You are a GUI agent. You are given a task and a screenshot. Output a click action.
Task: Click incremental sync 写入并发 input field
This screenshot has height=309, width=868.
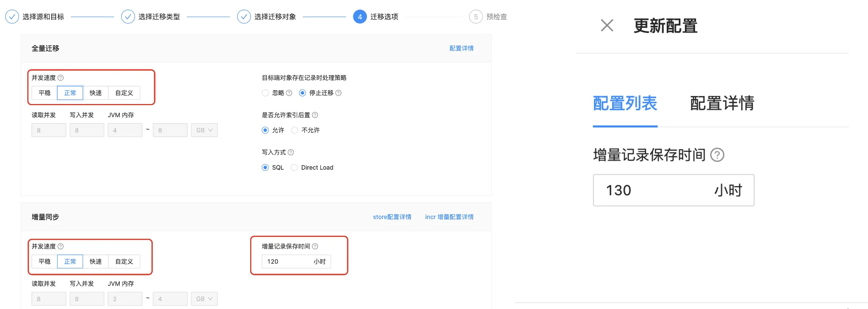[x=87, y=299]
